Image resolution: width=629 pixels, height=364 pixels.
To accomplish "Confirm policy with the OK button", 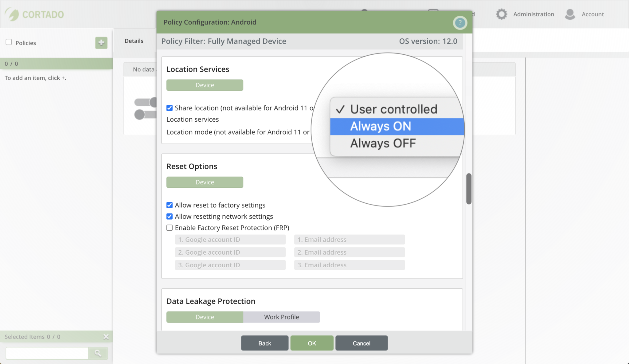I will tap(311, 343).
